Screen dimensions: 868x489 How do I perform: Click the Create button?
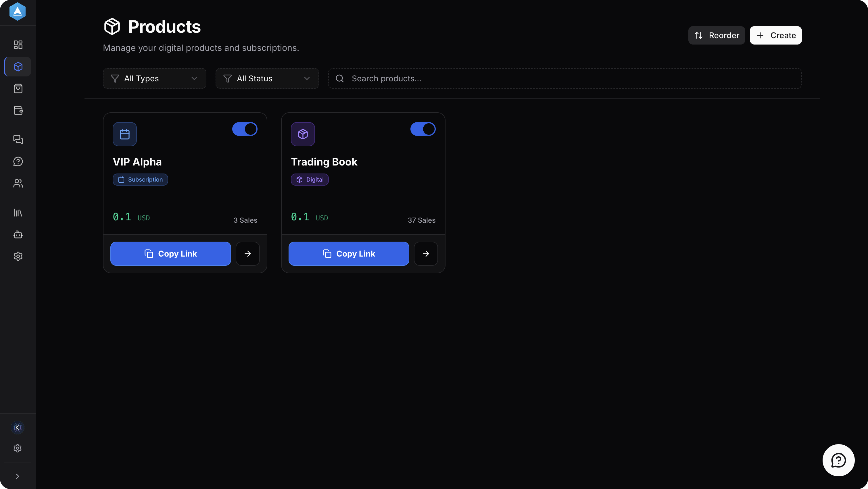pos(775,35)
